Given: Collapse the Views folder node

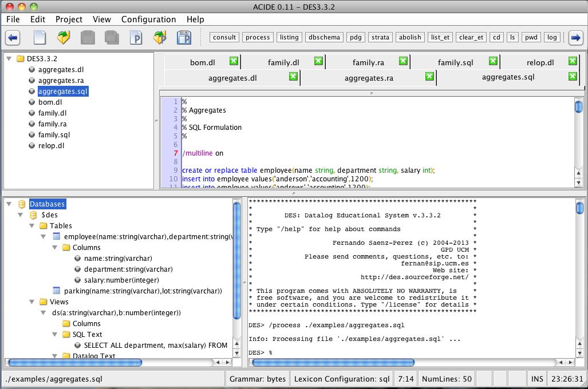Looking at the screenshot, I should pos(32,301).
